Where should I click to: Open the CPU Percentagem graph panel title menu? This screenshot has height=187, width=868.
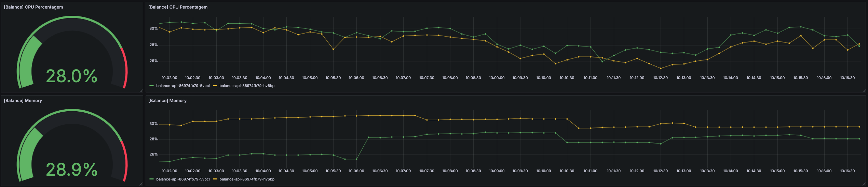pyautogui.click(x=178, y=7)
